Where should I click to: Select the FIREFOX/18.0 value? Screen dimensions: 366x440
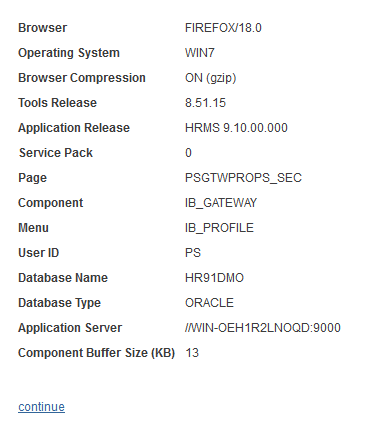(223, 28)
